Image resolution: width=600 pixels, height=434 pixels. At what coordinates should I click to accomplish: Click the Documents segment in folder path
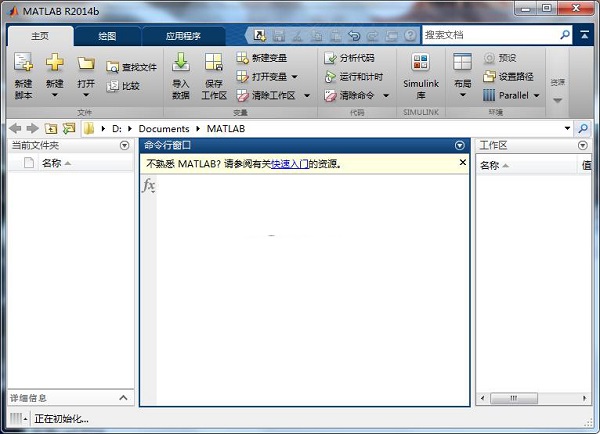click(x=164, y=129)
